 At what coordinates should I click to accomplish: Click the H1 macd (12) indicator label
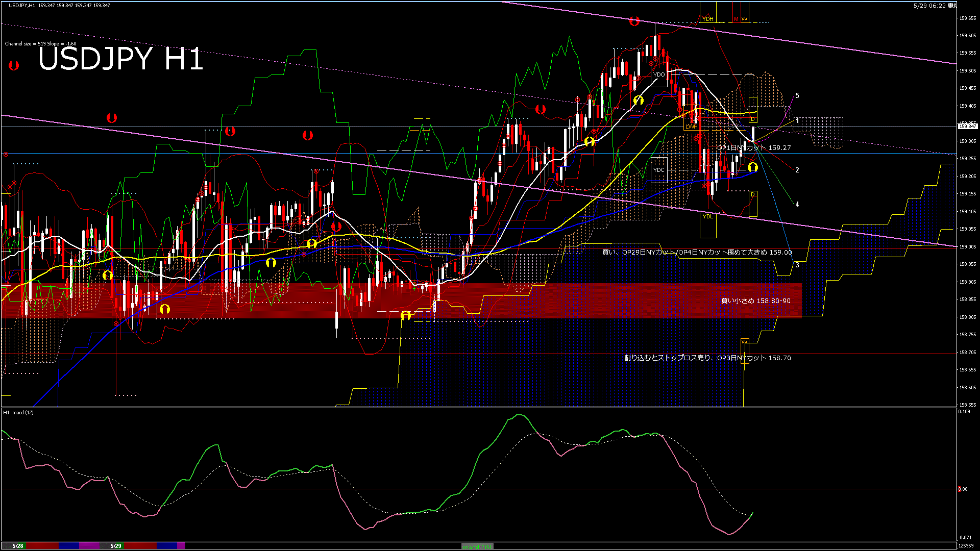[x=18, y=412]
